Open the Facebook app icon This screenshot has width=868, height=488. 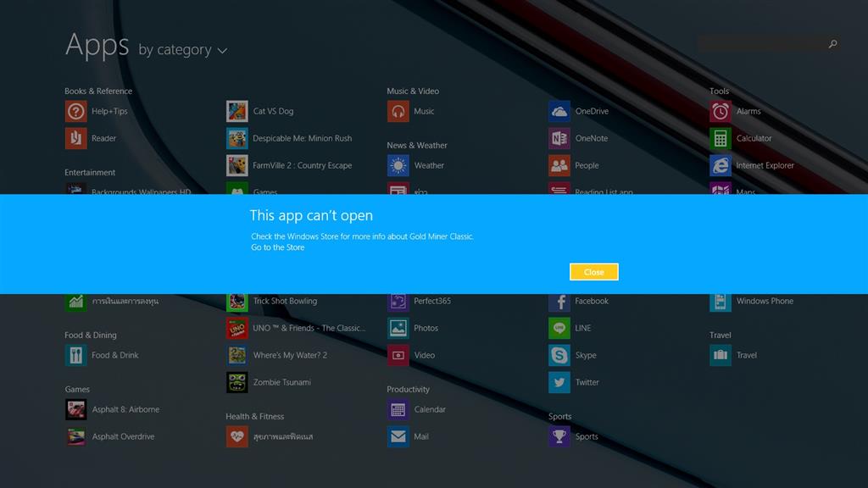[559, 302]
